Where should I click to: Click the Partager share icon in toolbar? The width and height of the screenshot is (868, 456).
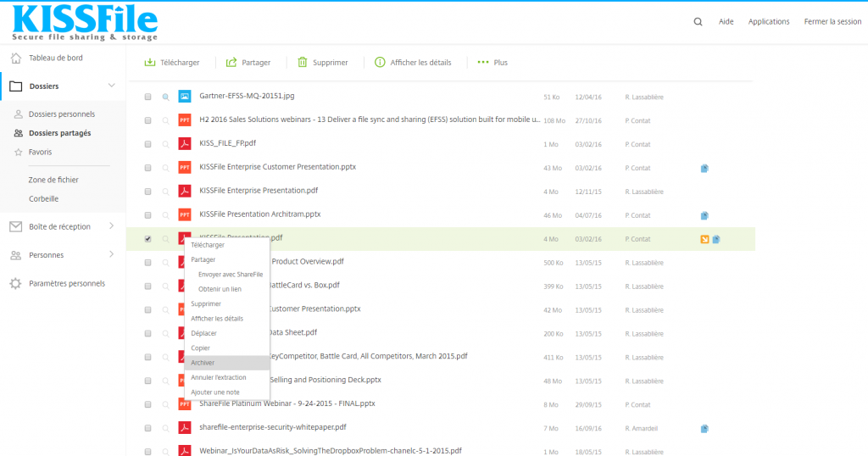point(231,63)
